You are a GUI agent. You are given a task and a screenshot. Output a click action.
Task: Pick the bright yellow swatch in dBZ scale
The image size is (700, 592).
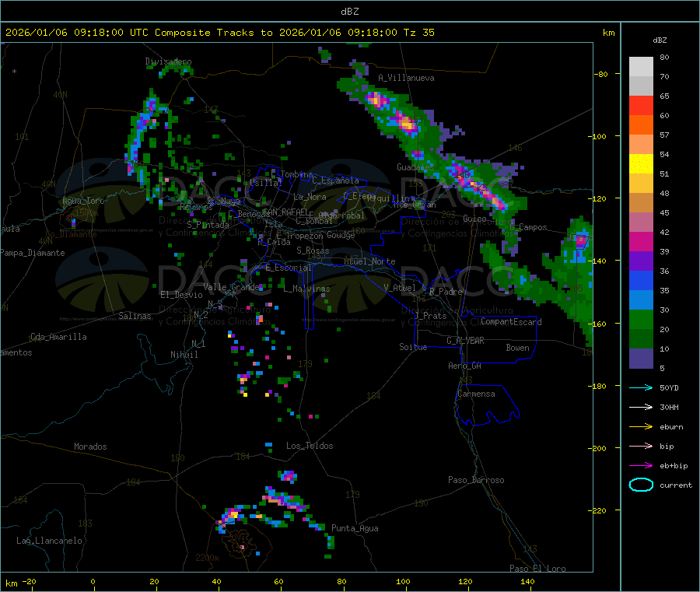pos(641,164)
